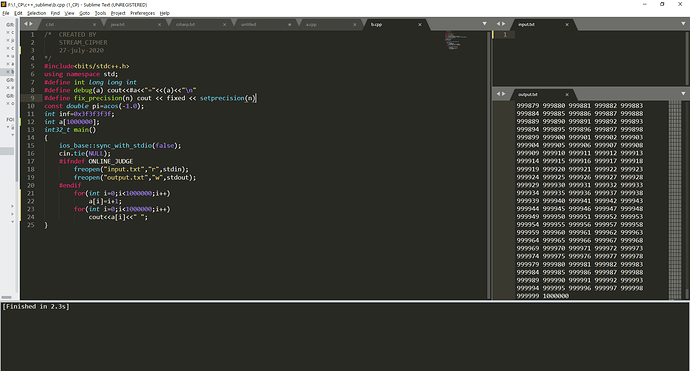The width and height of the screenshot is (690, 371).
Task: Click 'ios_base::sync_with_stdio(false);' line
Action: pos(120,146)
